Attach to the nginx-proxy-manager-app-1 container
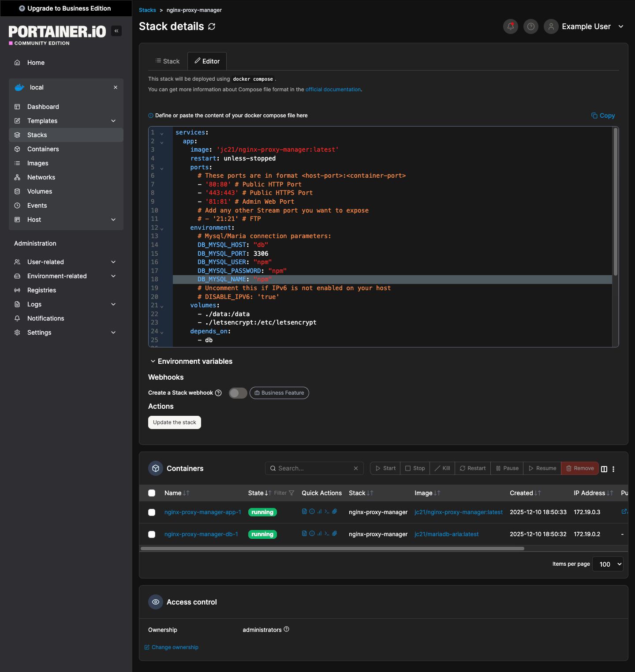Image resolution: width=635 pixels, height=672 pixels. click(x=335, y=511)
